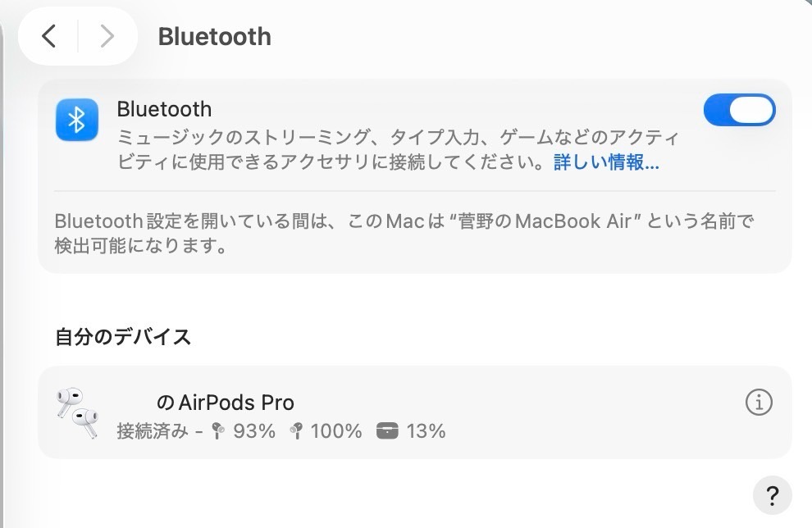Click the forward navigation chevron
The image size is (812, 528).
point(107,36)
